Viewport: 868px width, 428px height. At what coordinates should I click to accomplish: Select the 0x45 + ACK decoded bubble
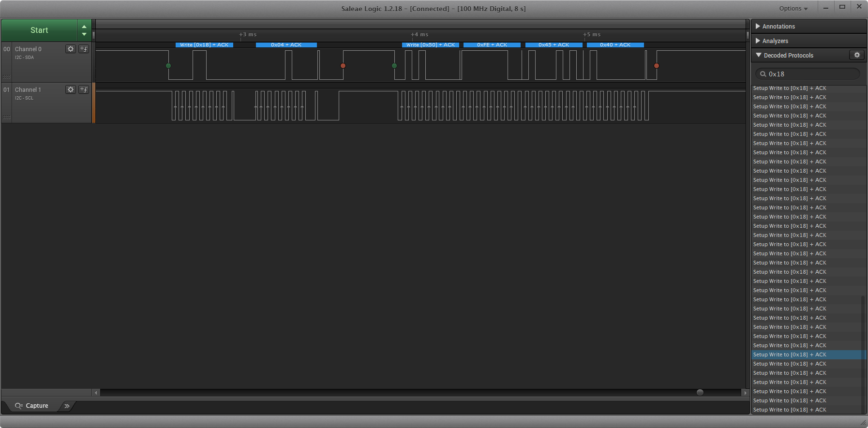coord(554,45)
